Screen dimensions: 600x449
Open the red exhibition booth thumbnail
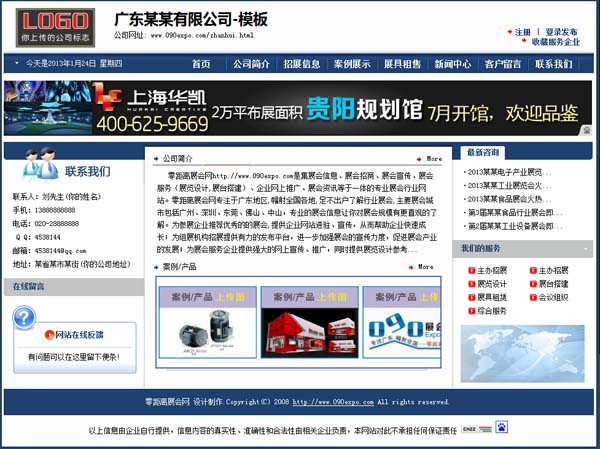[310, 322]
